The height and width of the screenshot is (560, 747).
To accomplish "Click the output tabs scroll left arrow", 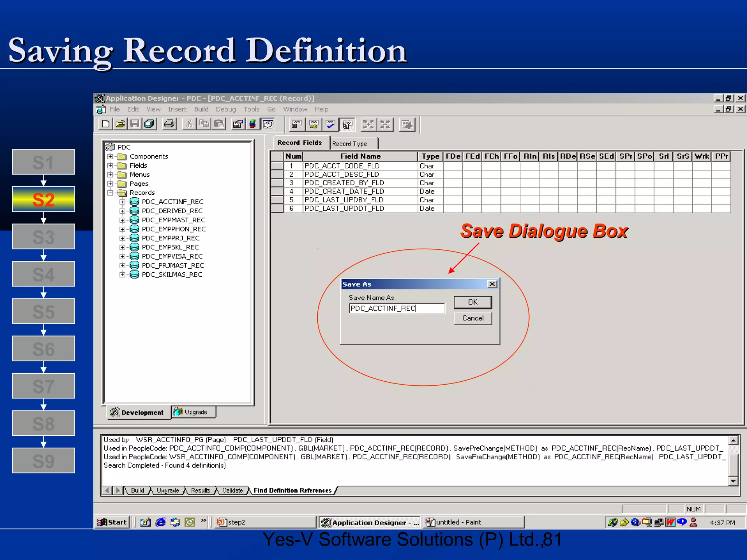I will (x=107, y=490).
